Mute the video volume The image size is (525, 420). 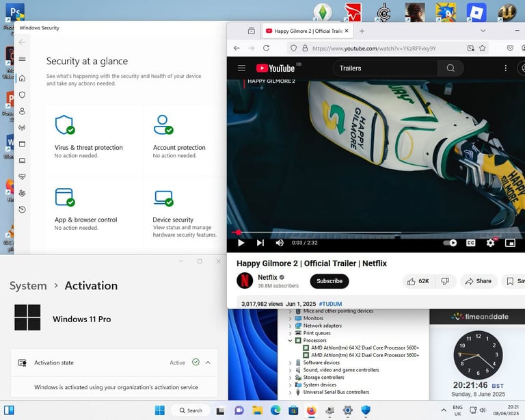[279, 243]
